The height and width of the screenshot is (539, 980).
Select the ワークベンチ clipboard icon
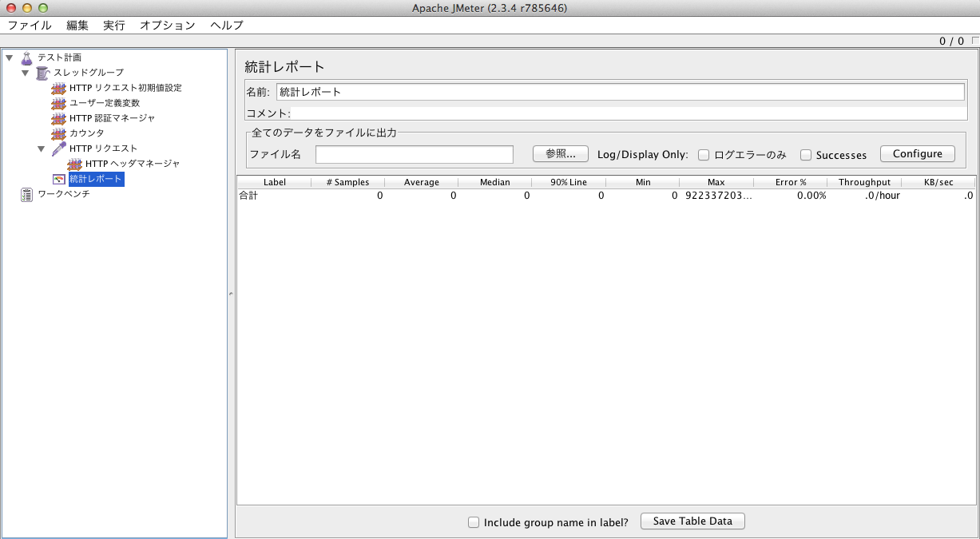(x=26, y=194)
